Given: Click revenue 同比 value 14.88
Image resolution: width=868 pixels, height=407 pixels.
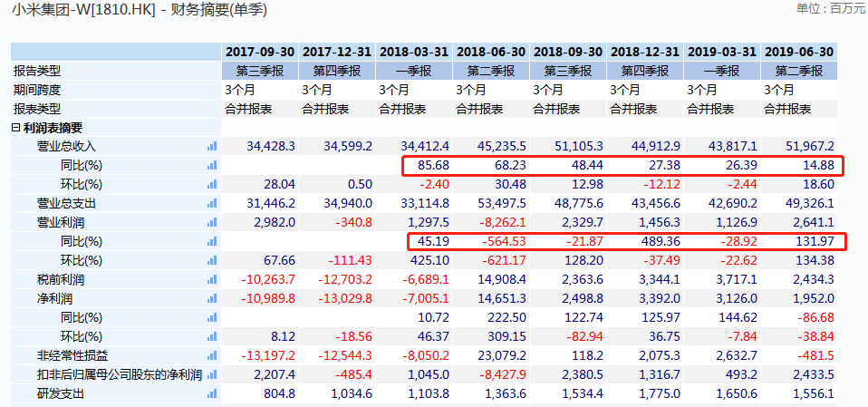Looking at the screenshot, I should [x=819, y=166].
